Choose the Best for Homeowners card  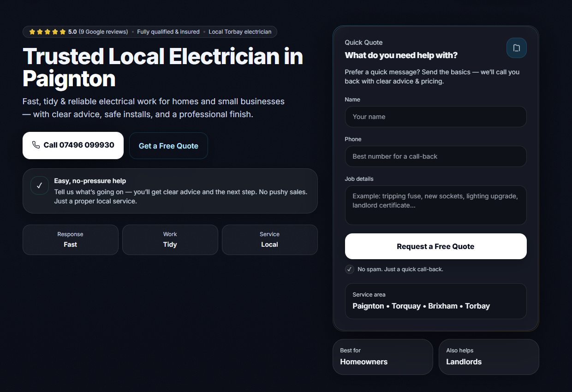(382, 357)
